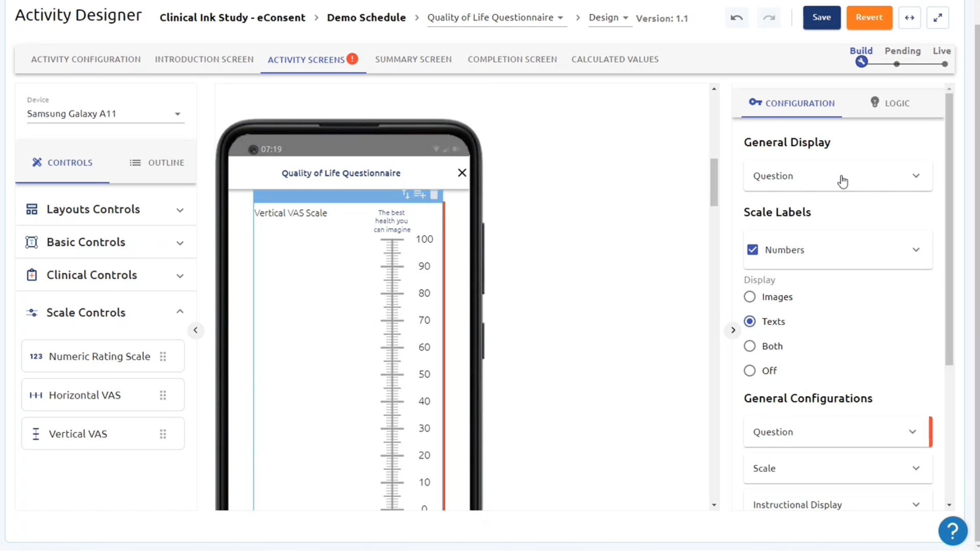Click the orange Revert button
This screenshot has width=980, height=551.
869,18
